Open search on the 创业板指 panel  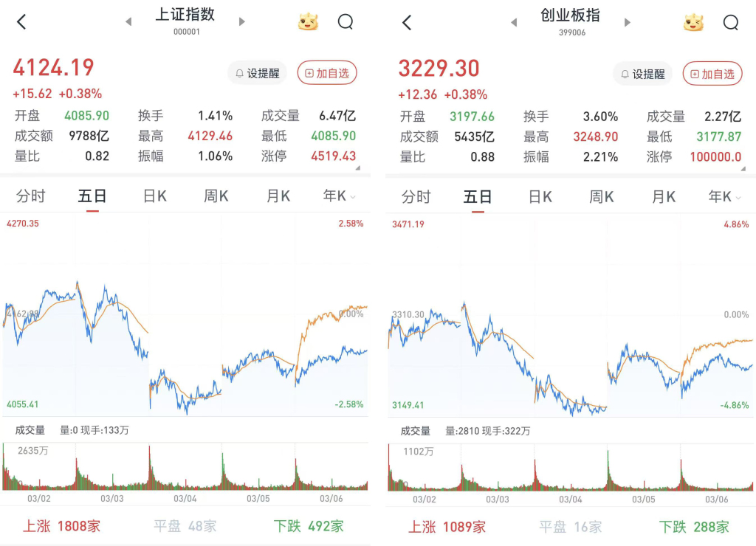tap(731, 22)
